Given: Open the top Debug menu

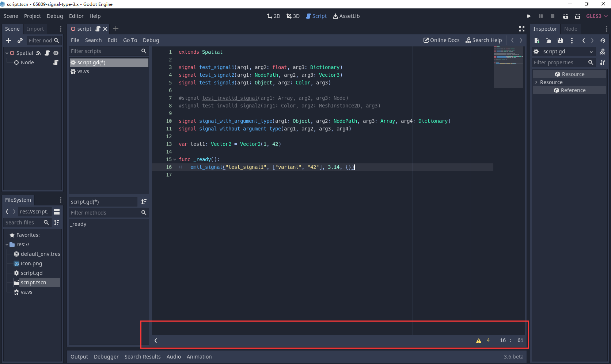Looking at the screenshot, I should click(55, 16).
